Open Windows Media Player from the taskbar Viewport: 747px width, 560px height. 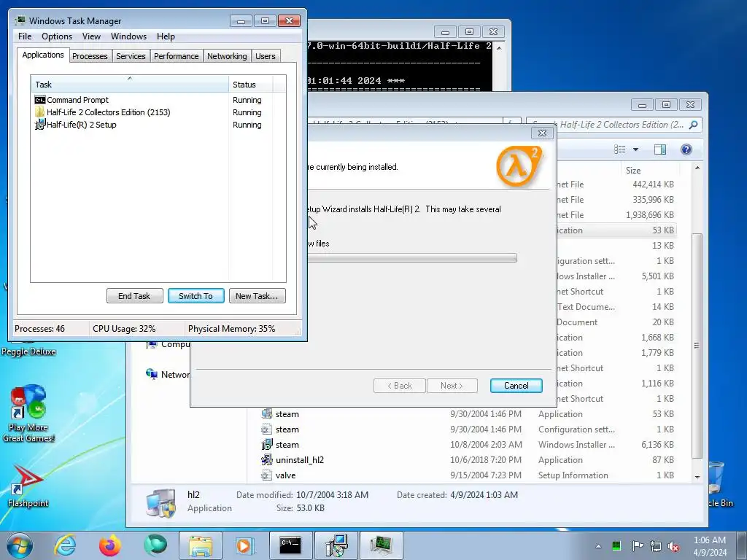(245, 545)
